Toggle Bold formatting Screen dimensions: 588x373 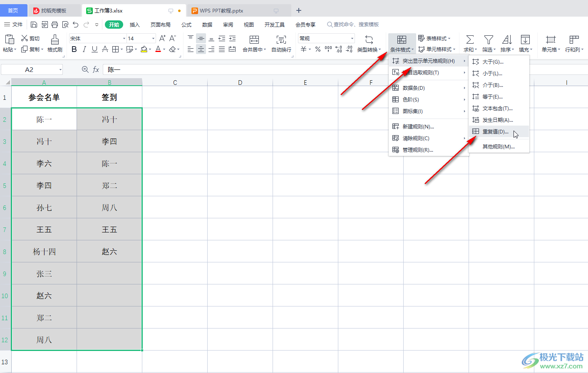coord(74,49)
